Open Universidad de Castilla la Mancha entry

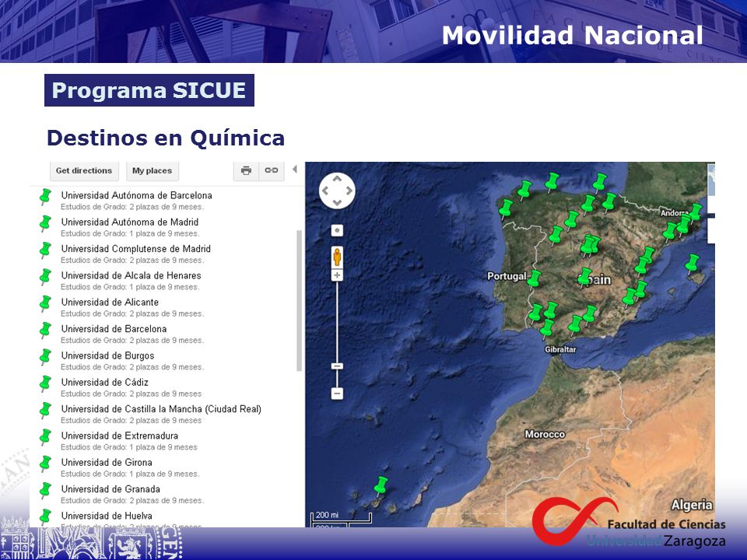(x=161, y=408)
